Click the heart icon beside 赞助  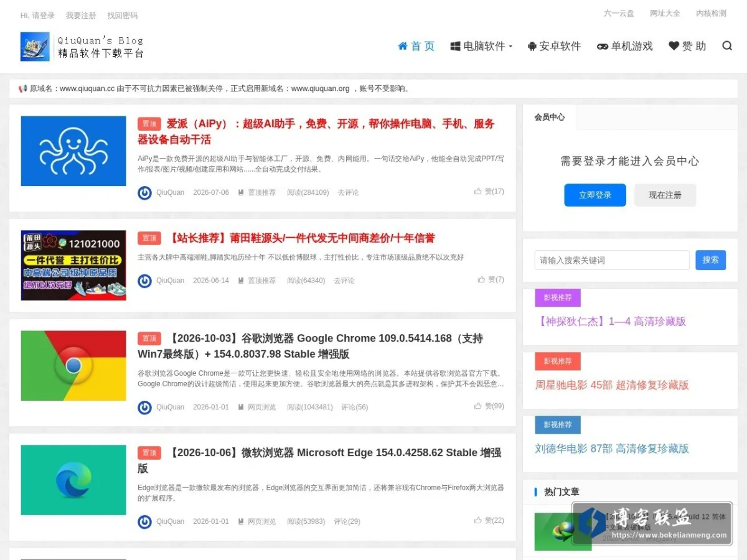(x=674, y=46)
